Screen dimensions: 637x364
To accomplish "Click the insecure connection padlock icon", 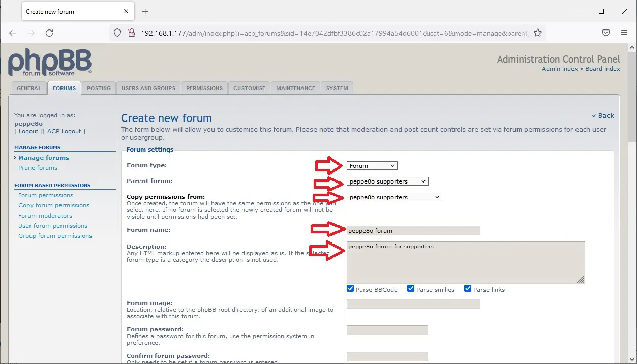I will point(131,33).
